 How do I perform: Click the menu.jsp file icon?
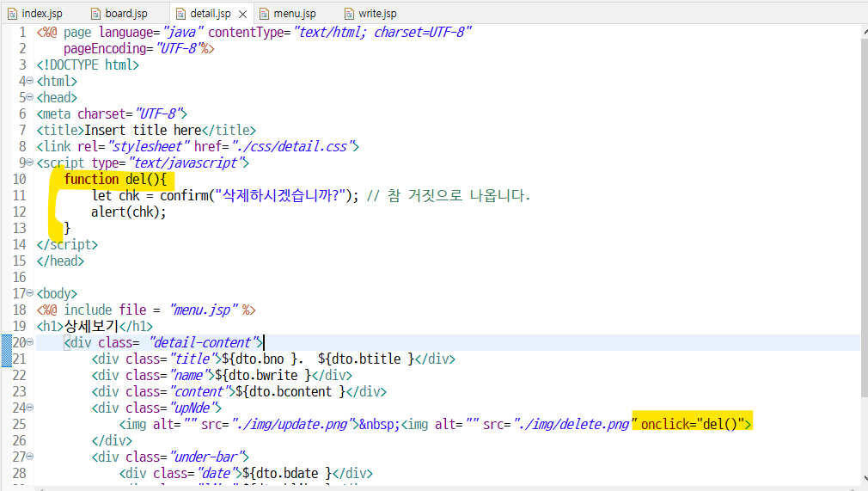(264, 14)
